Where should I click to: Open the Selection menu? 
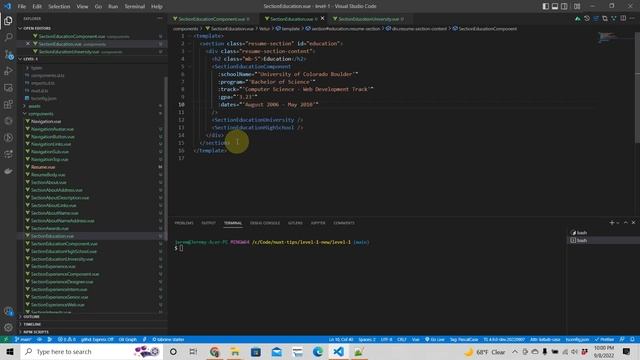(x=59, y=6)
